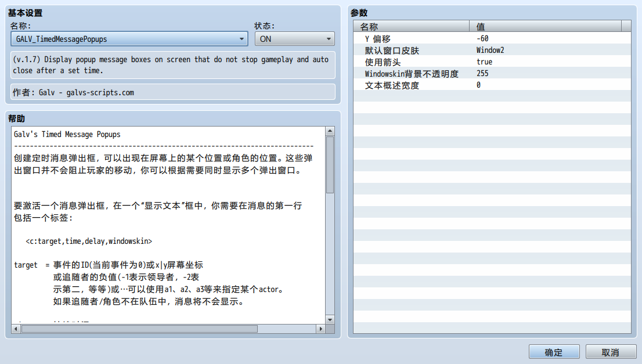Select the Y 偏移 parameter row

492,38
